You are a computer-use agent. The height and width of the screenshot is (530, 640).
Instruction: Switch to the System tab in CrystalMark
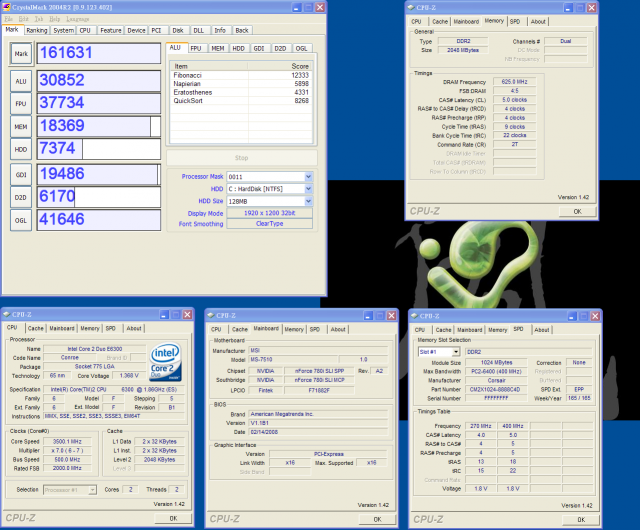pyautogui.click(x=64, y=30)
